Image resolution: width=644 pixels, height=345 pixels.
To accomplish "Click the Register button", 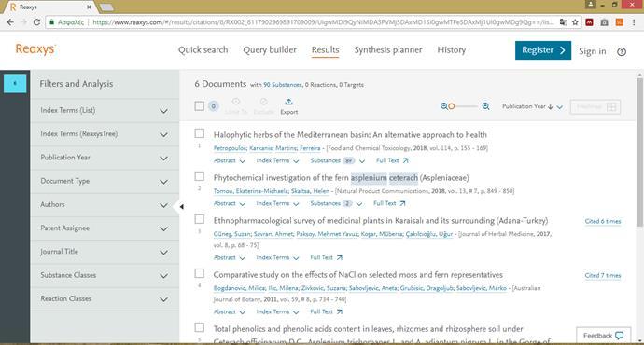I will click(543, 50).
